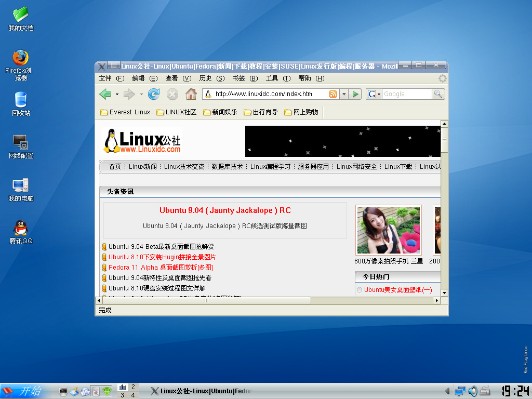Switch to virtual desktop 4 in pager
Image resolution: width=532 pixels, height=399 pixels.
click(x=133, y=395)
